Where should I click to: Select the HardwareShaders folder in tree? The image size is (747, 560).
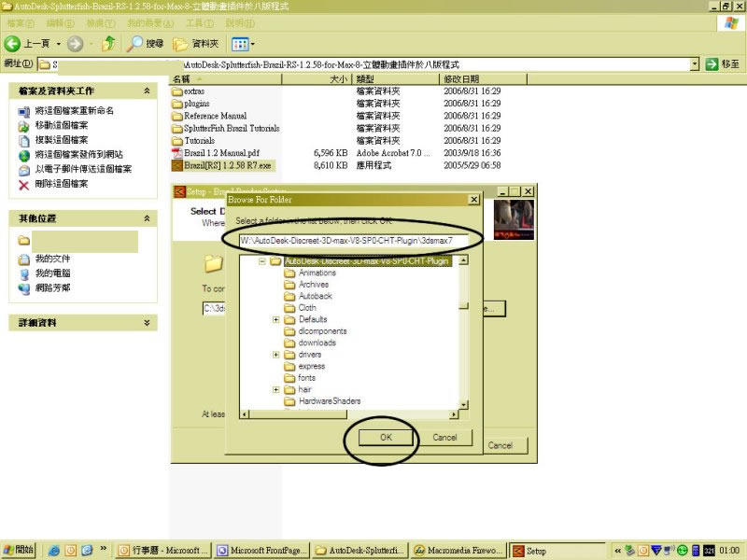point(322,401)
